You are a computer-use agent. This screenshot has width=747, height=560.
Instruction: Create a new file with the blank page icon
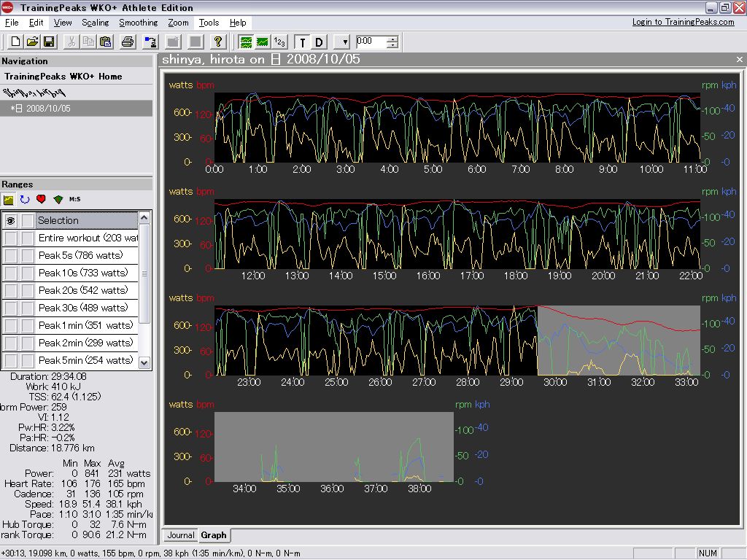coord(15,42)
